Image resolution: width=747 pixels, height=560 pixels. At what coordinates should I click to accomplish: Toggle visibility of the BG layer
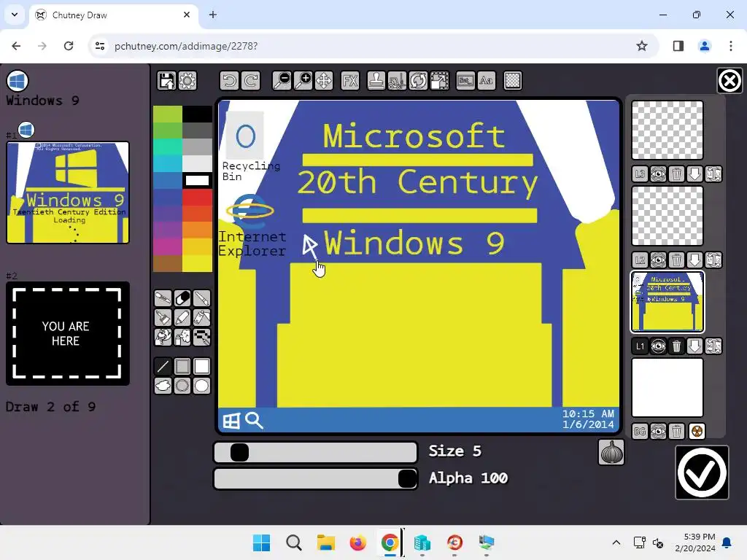[x=659, y=432]
